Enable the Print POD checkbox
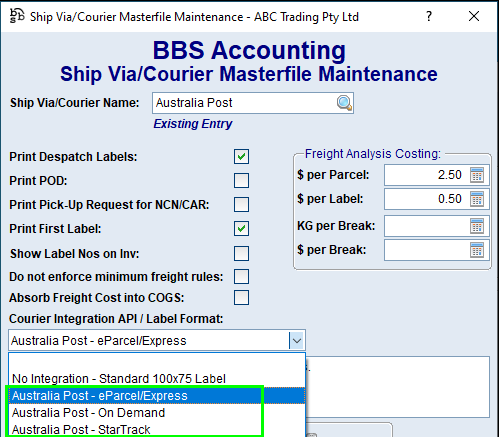Image resolution: width=499 pixels, height=437 pixels. click(x=241, y=181)
